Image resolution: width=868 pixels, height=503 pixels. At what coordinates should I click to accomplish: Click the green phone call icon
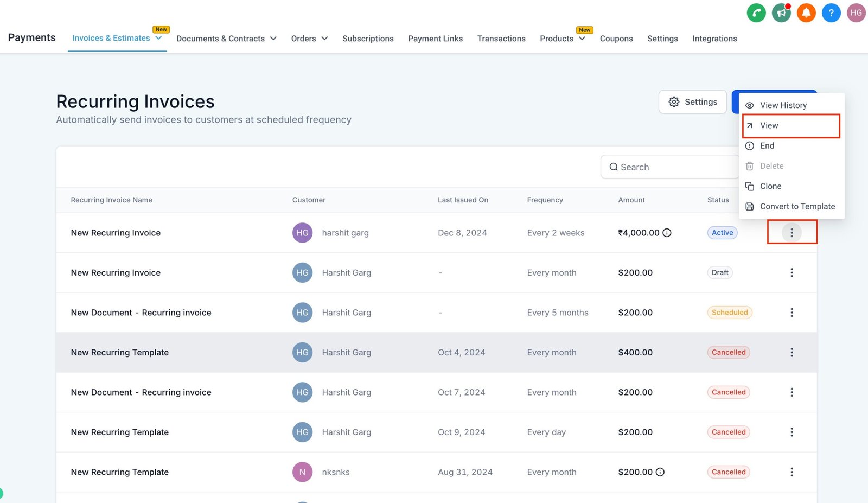[x=756, y=12]
